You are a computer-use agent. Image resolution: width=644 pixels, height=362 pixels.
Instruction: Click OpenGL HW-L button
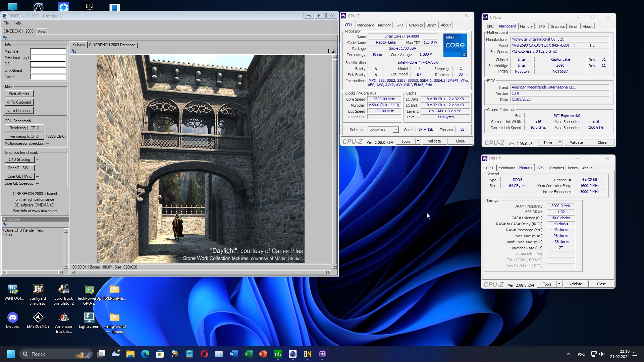click(19, 176)
